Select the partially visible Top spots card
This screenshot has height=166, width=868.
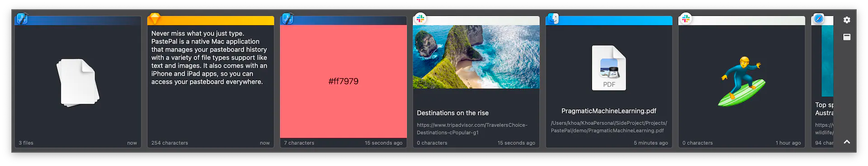pos(822,82)
